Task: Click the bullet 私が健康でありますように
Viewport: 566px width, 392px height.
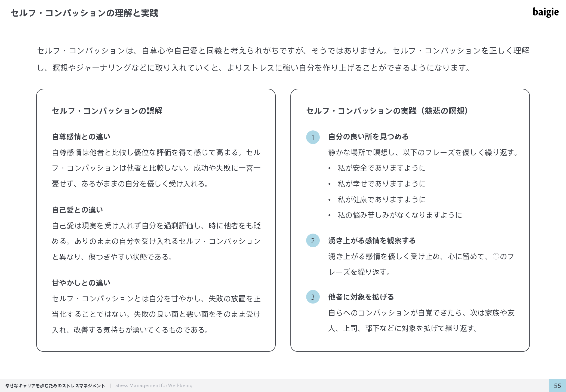Action: click(x=382, y=200)
